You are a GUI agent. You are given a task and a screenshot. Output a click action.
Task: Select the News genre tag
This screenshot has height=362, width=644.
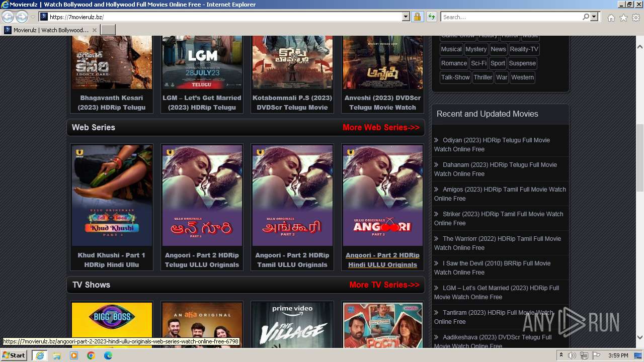pyautogui.click(x=498, y=49)
